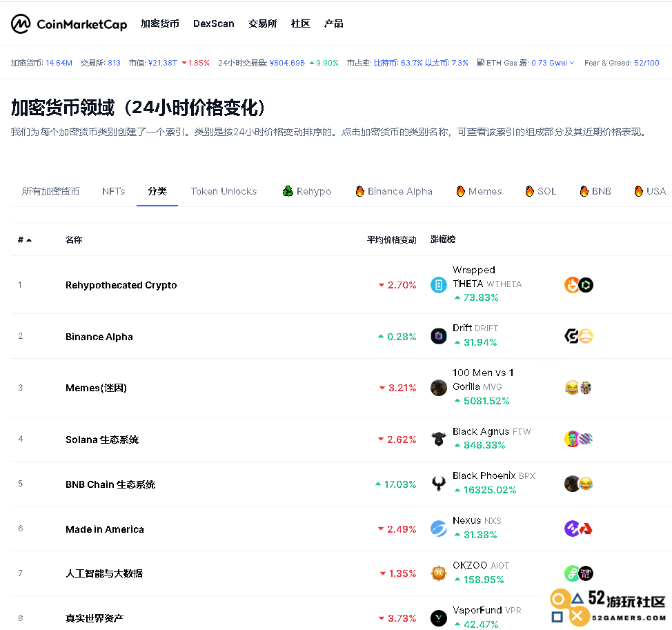Click gainer icons in Memes row
This screenshot has width=672, height=630.
[579, 387]
